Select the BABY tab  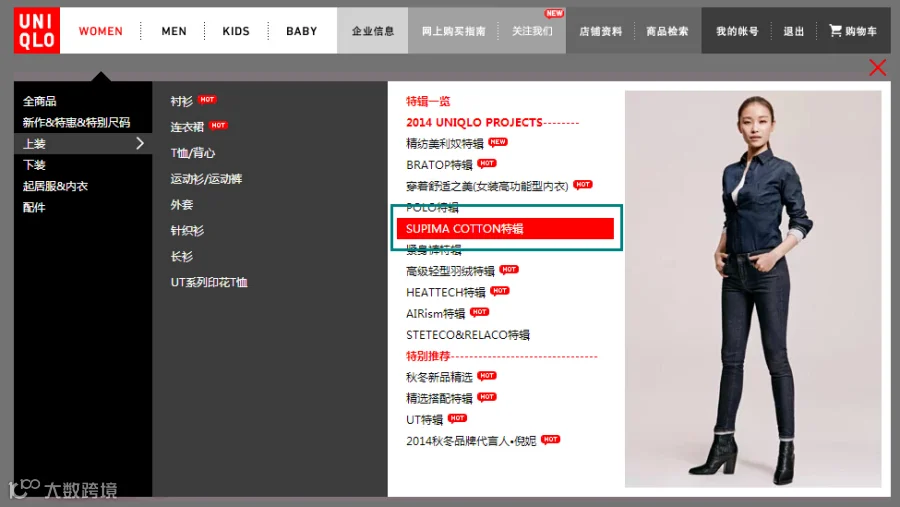click(301, 31)
